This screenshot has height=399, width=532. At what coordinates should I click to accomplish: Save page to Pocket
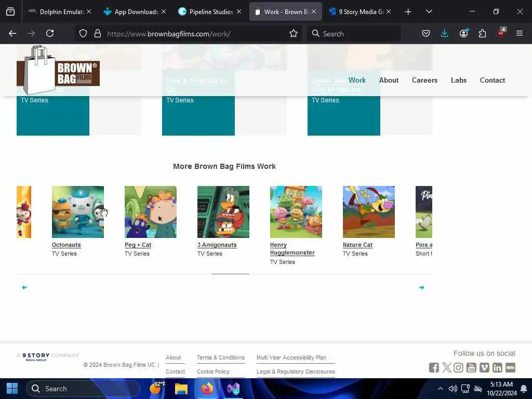tap(426, 33)
